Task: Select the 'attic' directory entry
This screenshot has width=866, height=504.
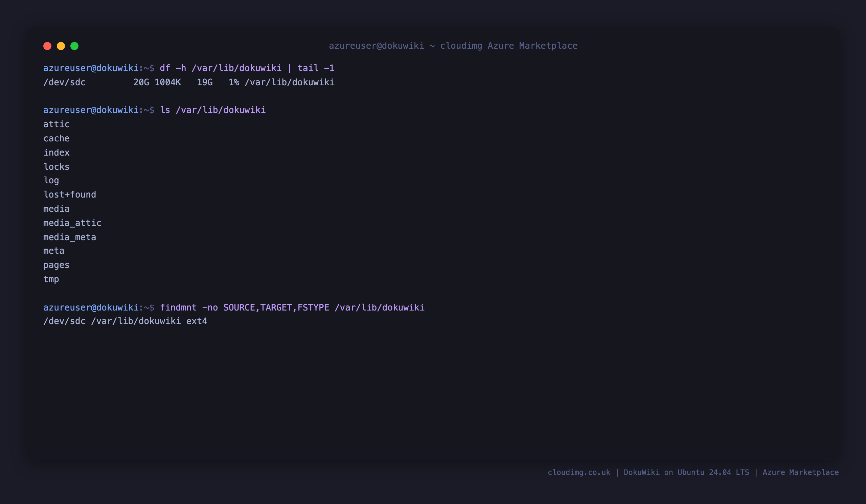Action: pos(56,124)
